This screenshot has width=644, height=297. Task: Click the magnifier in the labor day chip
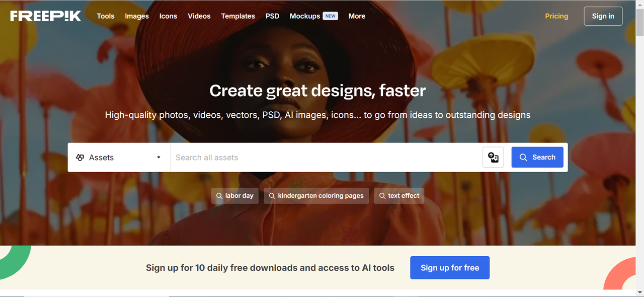[219, 196]
